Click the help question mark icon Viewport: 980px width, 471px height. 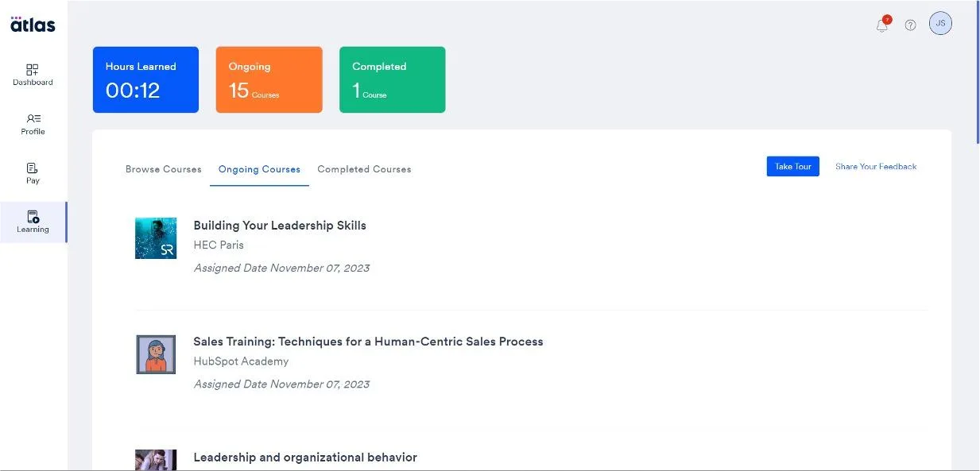pyautogui.click(x=911, y=25)
